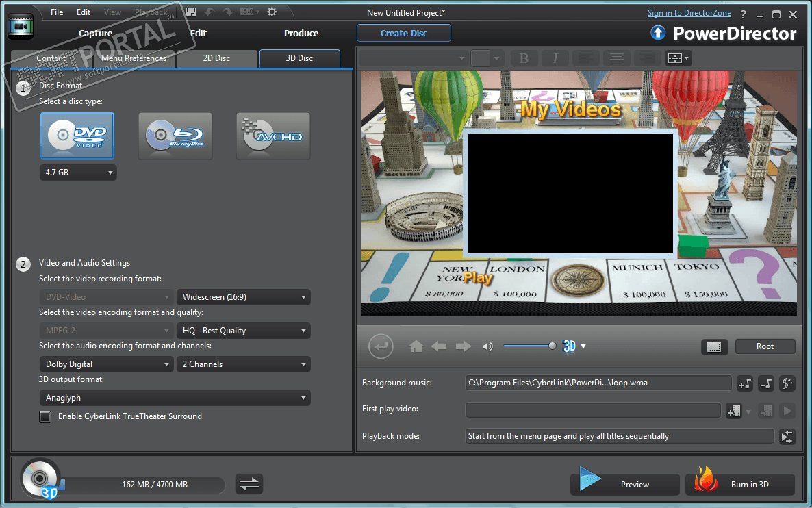The image size is (812, 508).
Task: Switch to the Edit module tab
Action: coord(199,33)
